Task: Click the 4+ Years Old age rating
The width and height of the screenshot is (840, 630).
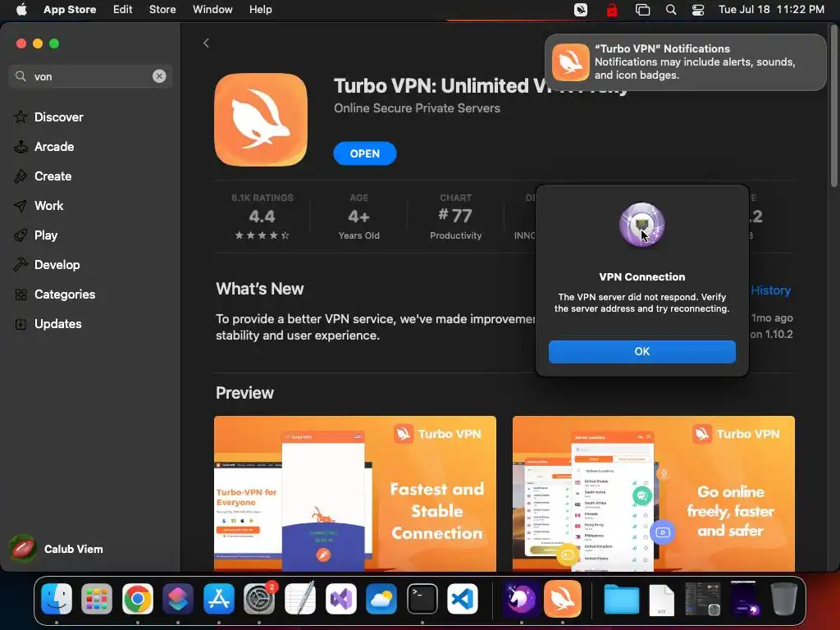Action: pyautogui.click(x=359, y=217)
